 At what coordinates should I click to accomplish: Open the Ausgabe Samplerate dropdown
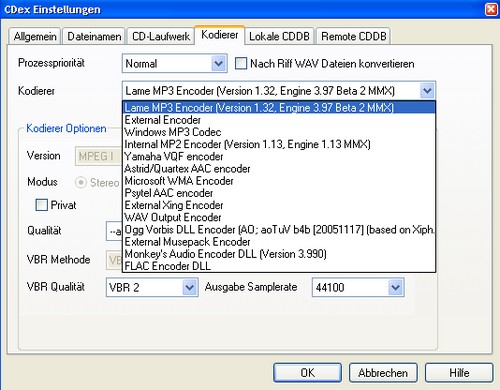(358, 287)
